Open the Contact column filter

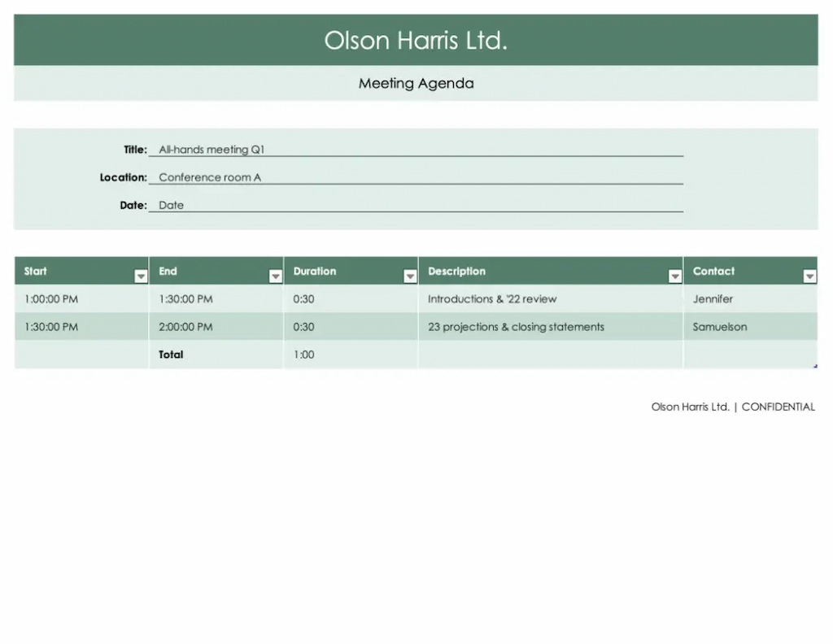click(809, 276)
